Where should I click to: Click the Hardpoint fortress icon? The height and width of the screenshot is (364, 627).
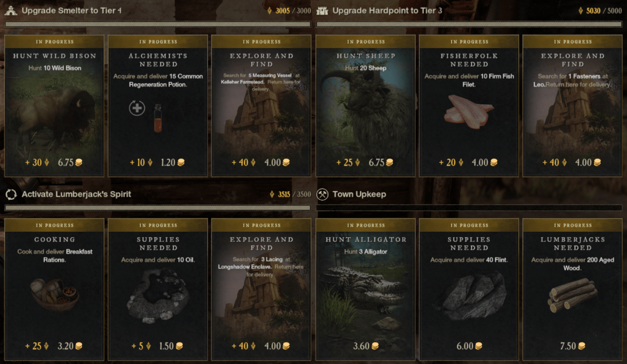322,11
